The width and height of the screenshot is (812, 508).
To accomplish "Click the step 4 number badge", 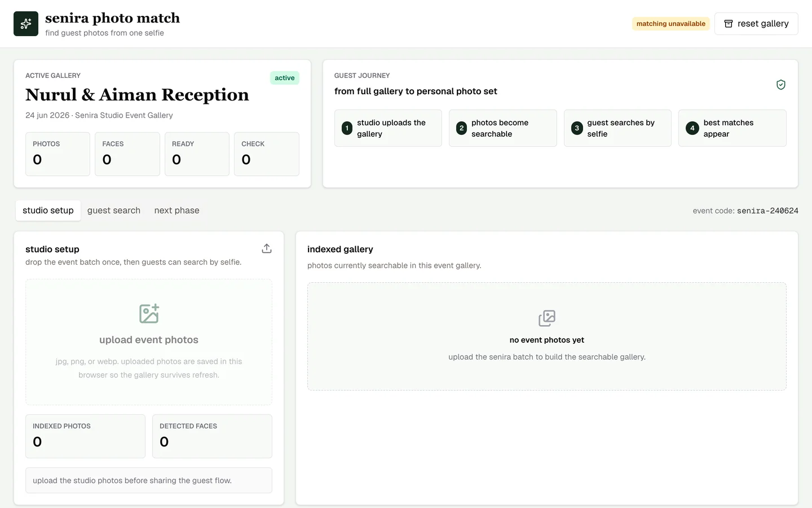I will (692, 128).
